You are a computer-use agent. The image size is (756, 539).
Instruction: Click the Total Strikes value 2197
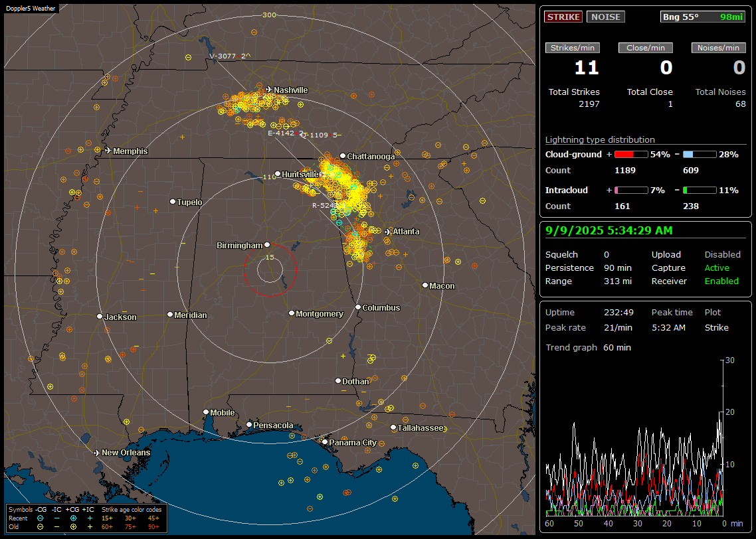point(589,104)
